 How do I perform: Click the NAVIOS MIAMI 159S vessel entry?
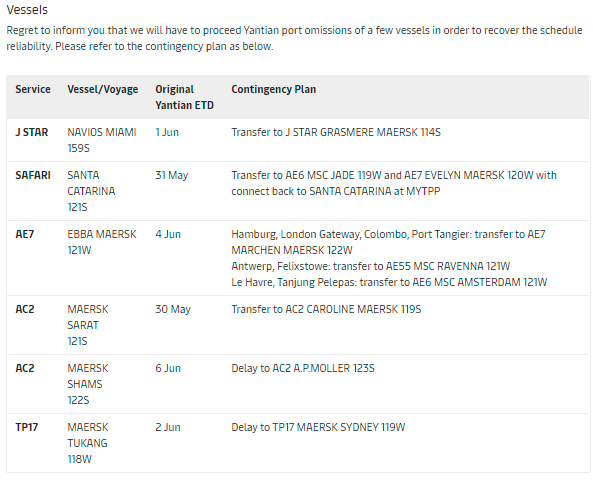(102, 140)
